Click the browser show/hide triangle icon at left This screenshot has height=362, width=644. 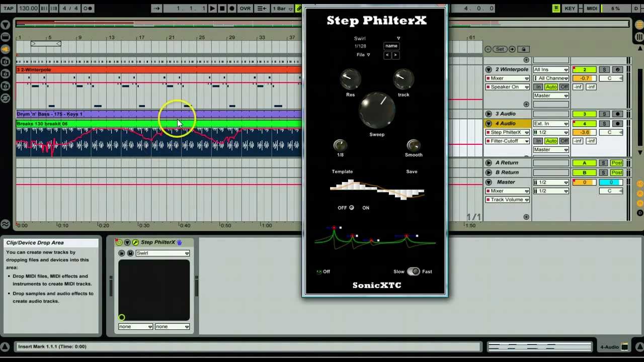click(x=5, y=25)
